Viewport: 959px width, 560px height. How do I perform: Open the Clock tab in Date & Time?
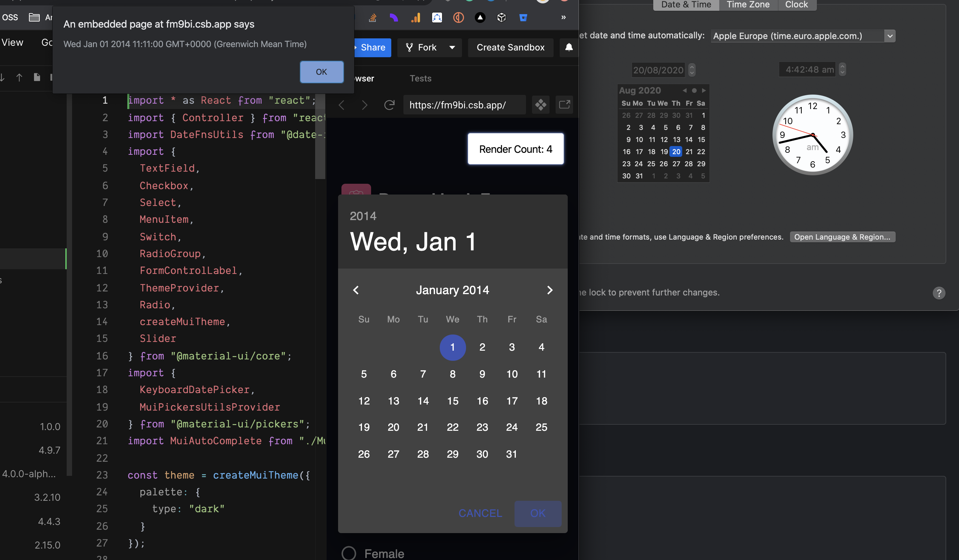click(796, 5)
